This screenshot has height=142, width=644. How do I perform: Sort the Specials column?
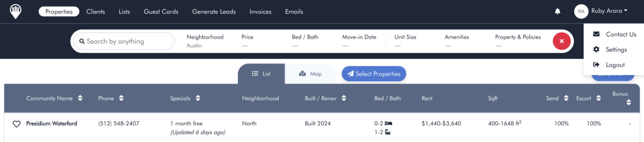click(198, 98)
